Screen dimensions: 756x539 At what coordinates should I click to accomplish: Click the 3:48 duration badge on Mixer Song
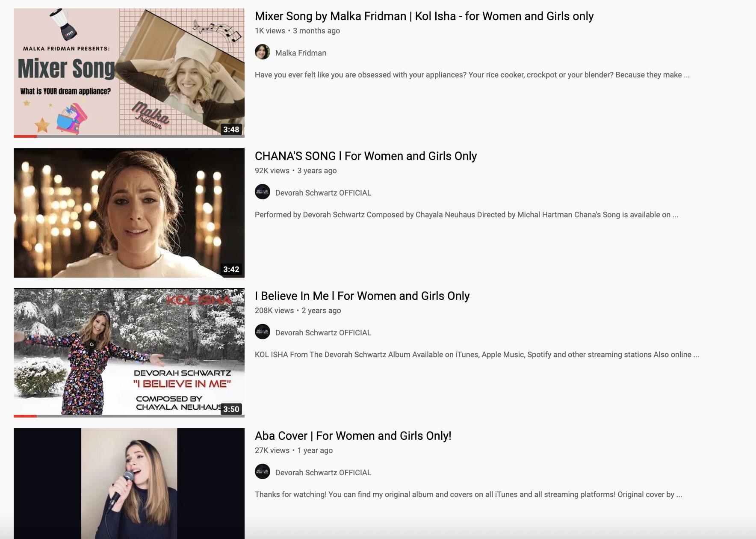(231, 129)
